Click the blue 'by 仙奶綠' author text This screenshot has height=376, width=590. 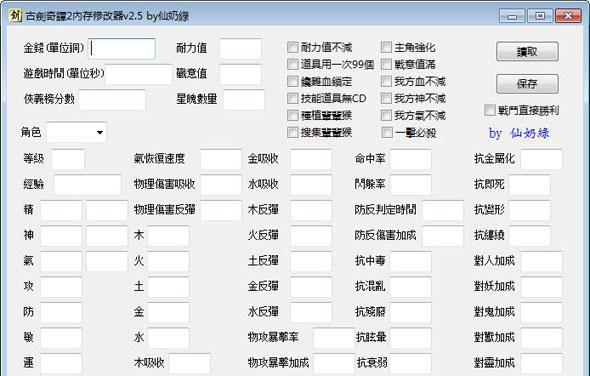click(519, 133)
